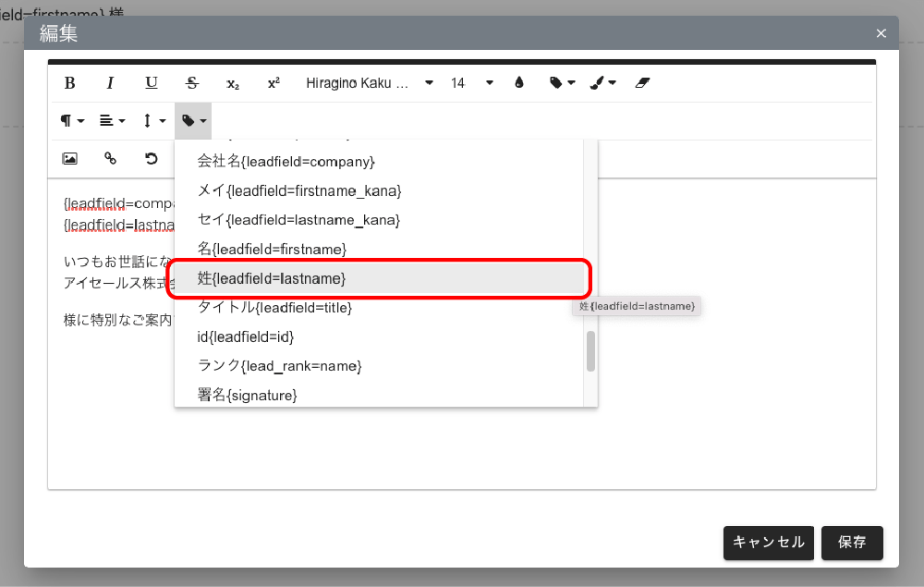The image size is (924, 587).
Task: Expand the paragraph format dropdown
Action: point(72,121)
